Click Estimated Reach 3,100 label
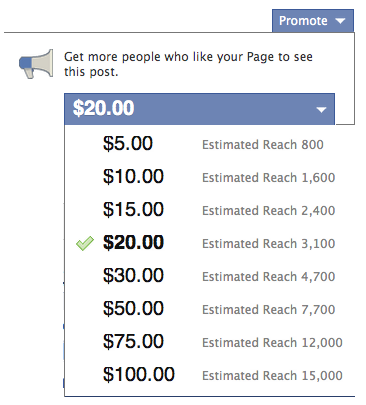 point(268,244)
